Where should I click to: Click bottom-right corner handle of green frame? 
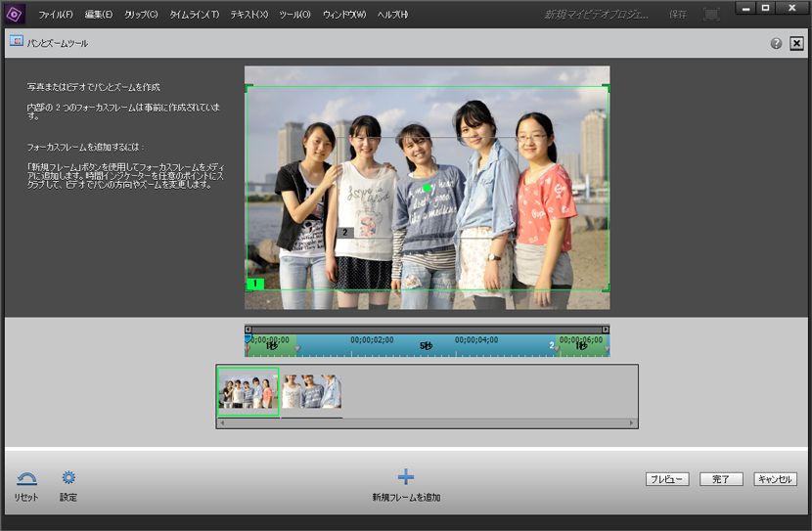[x=606, y=288]
